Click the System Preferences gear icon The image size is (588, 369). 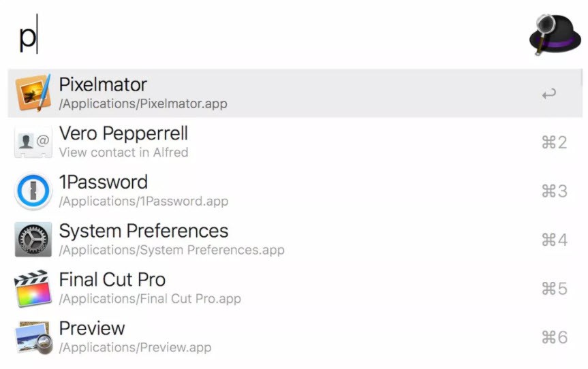coord(33,240)
